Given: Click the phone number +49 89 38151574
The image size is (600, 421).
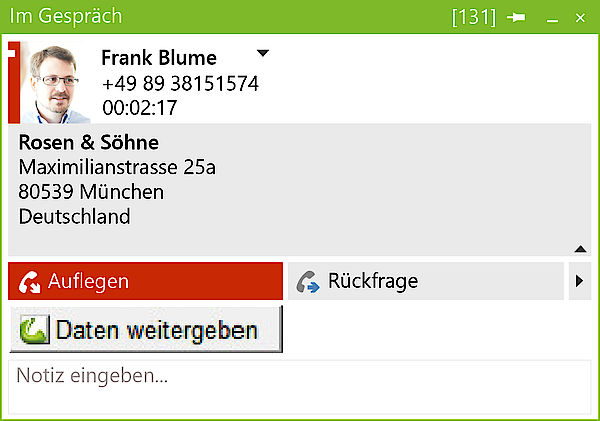Looking at the screenshot, I should [180, 83].
